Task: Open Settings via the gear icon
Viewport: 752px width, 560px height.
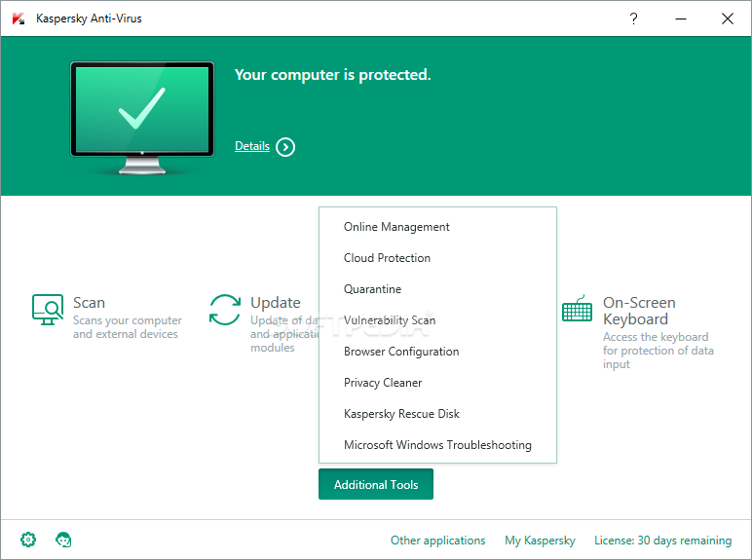Action: 28,540
